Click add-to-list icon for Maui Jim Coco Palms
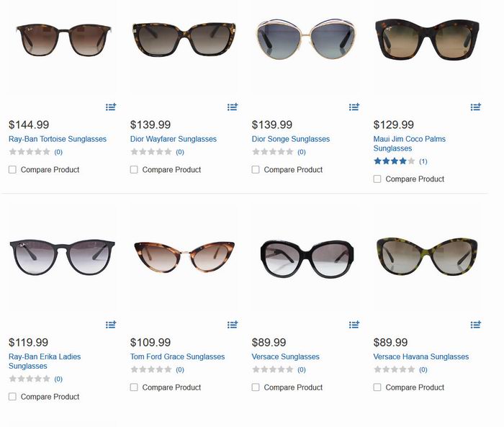Screen dimensions: 504x427 (x=476, y=107)
